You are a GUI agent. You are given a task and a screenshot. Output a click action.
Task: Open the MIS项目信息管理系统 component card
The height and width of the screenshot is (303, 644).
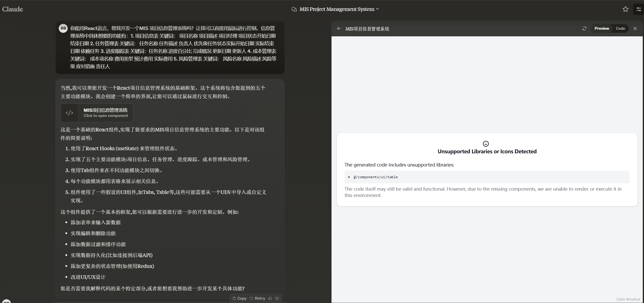[x=106, y=113]
